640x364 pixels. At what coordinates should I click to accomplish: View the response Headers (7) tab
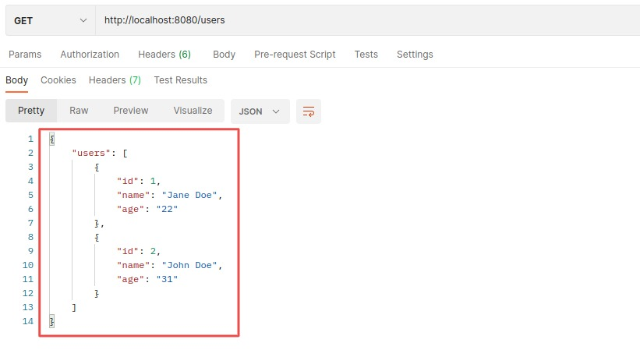[x=115, y=80]
